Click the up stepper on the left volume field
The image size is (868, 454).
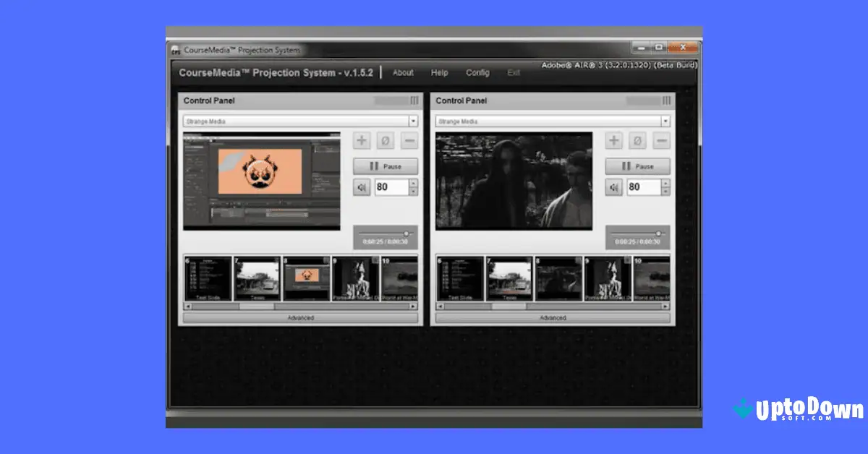coord(412,184)
